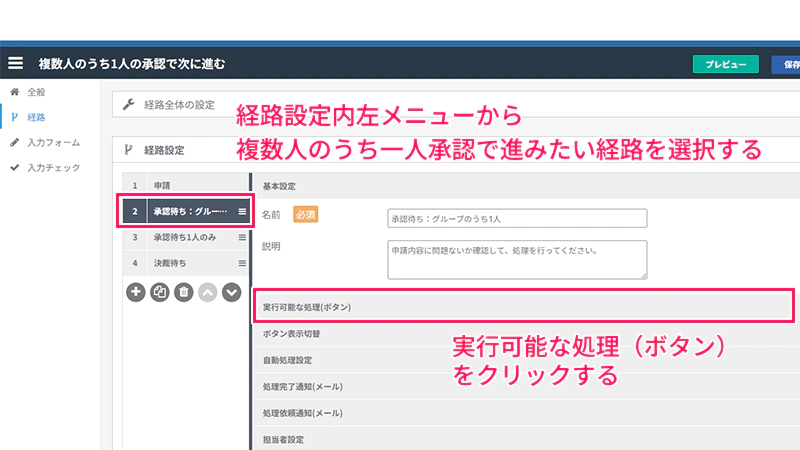Expand 実行可能な処理(ボタン) section
The image size is (800, 450).
coord(524,307)
